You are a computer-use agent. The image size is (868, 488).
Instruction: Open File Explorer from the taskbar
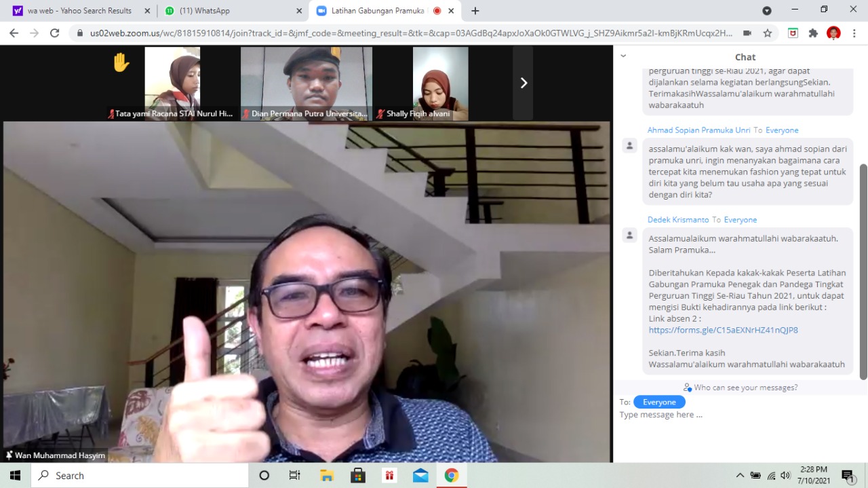(327, 475)
